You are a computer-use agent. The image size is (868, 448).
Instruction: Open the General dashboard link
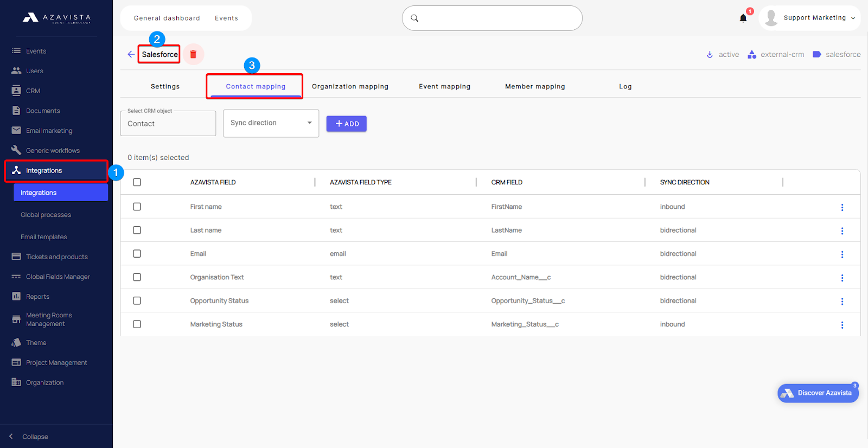pos(167,18)
